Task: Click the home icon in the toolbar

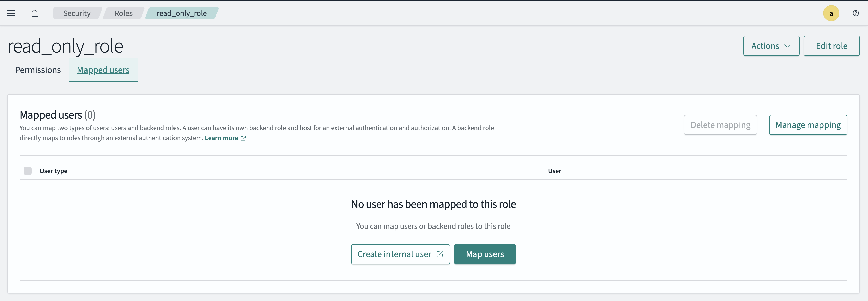Action: 35,13
